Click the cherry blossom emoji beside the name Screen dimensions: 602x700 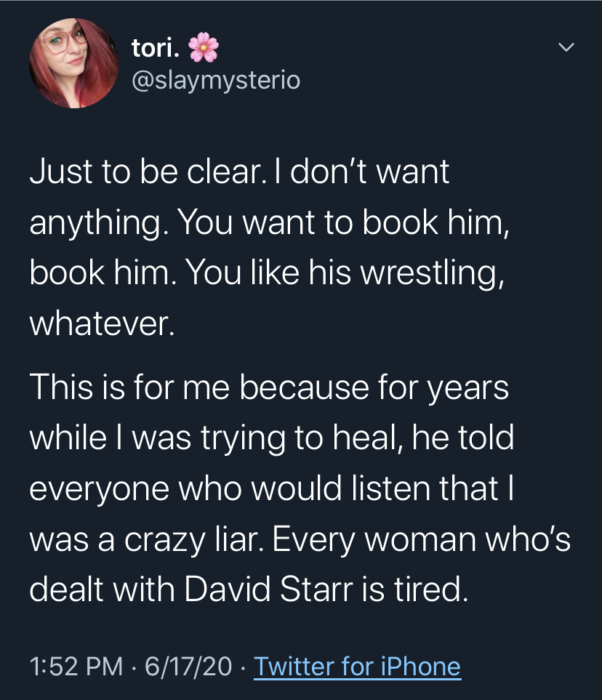point(203,49)
